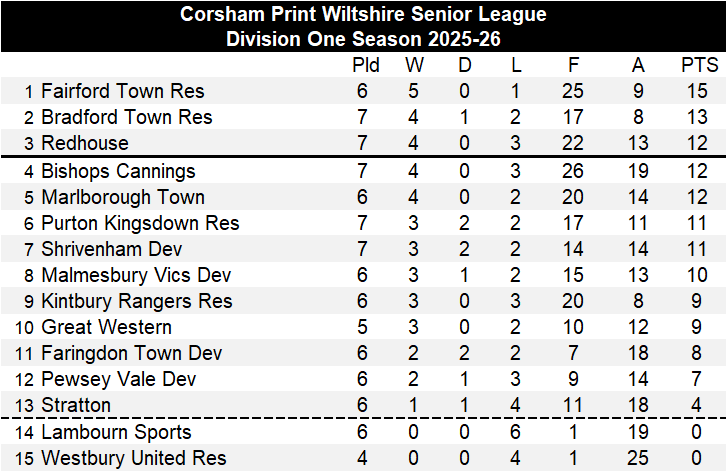Click Fairford Town Res points value 15
The image size is (726, 471).
click(x=699, y=92)
